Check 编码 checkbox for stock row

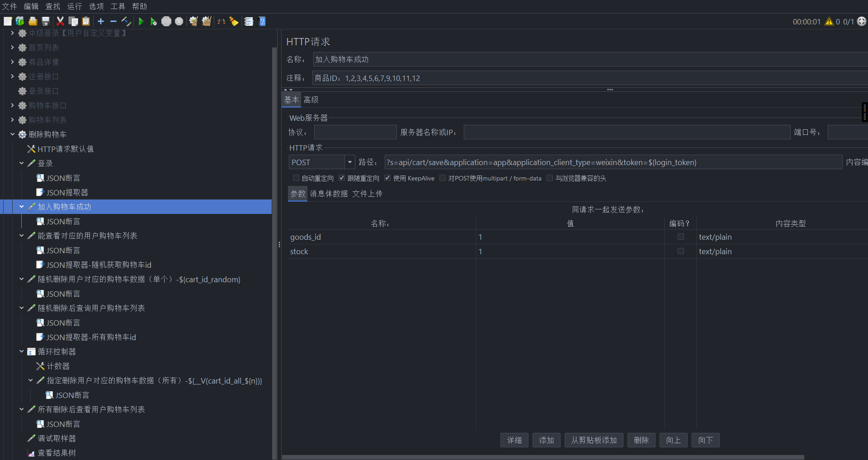pos(681,251)
